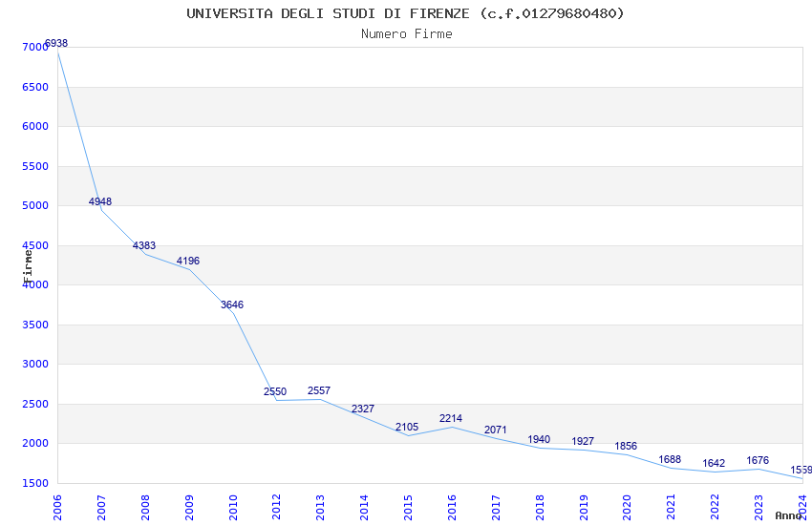Click the x-axis year 2020
812x525 pixels.
pyautogui.click(x=627, y=508)
